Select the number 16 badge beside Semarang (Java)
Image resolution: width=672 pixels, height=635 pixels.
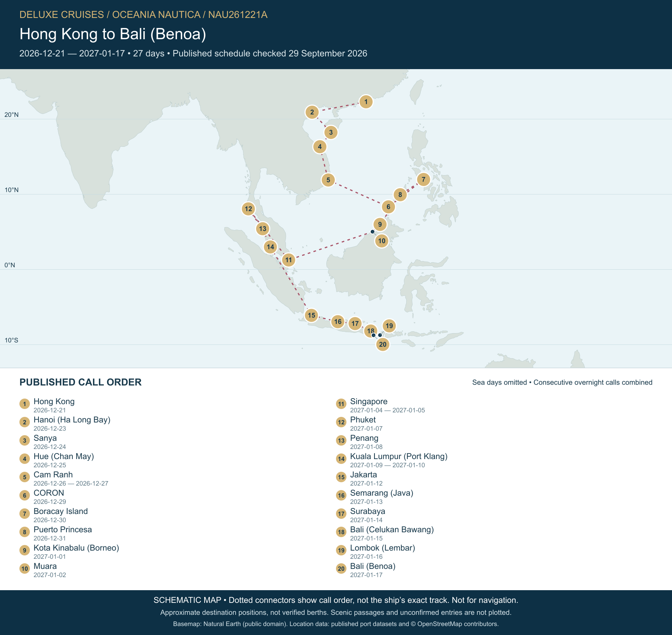click(341, 495)
